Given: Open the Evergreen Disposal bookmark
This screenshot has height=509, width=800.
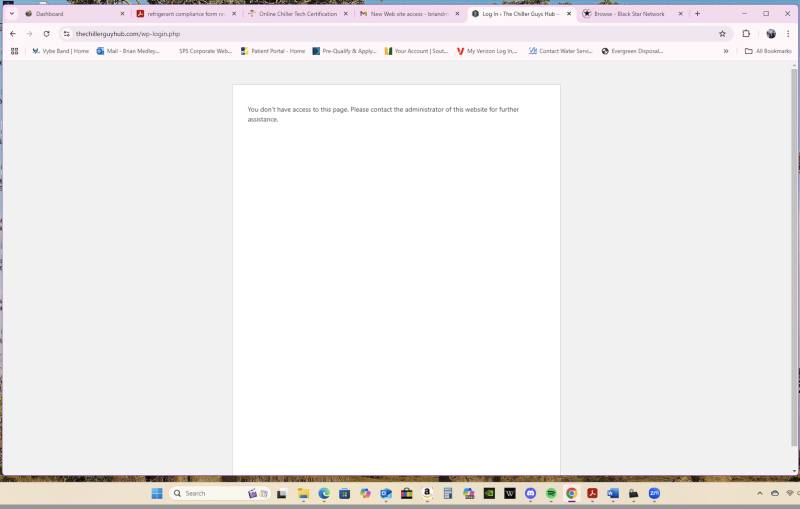Looking at the screenshot, I should (632, 51).
